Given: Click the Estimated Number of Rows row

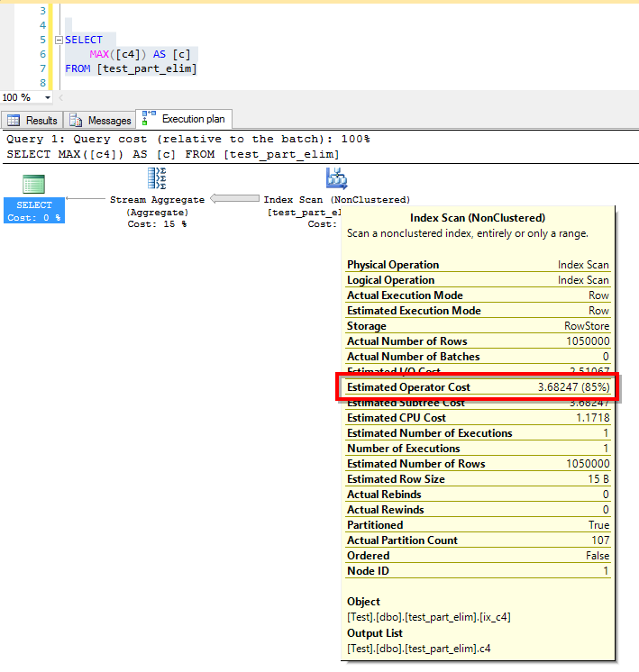Looking at the screenshot, I should coord(478,464).
